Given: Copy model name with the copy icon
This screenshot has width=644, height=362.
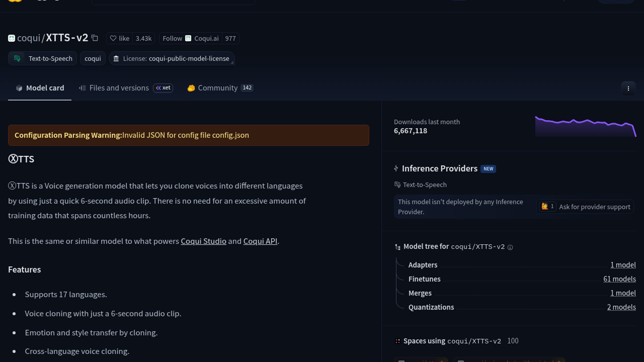Looking at the screenshot, I should (x=95, y=38).
